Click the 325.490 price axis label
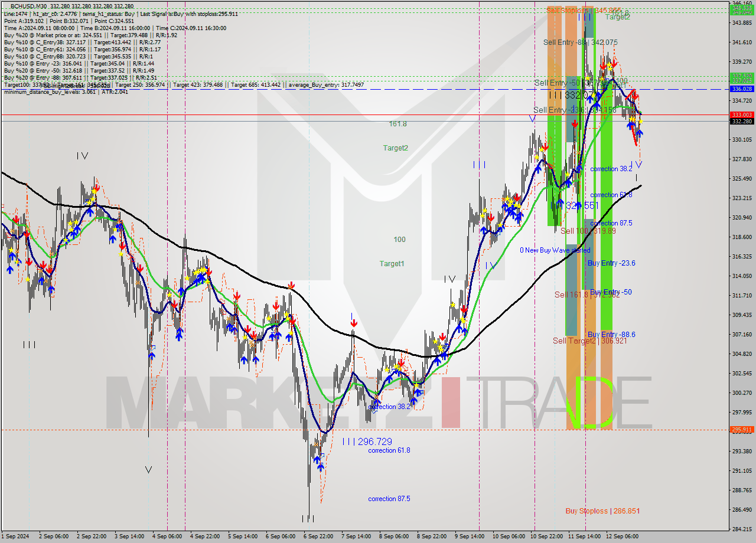Viewport: 756px width, 543px height. click(742, 178)
